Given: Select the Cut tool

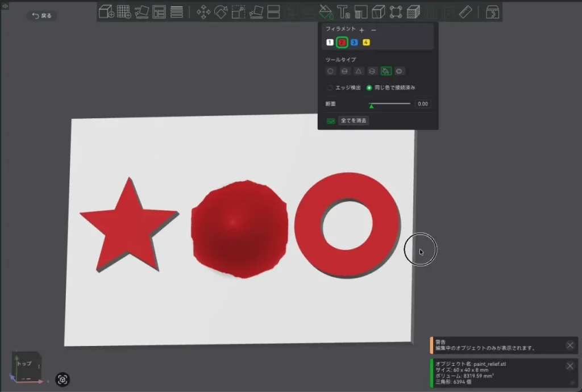Looking at the screenshot, I should [273, 12].
